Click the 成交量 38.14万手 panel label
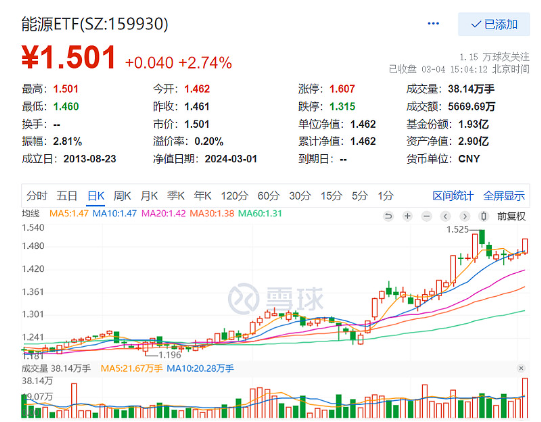Image resolution: width=541 pixels, height=422 pixels. point(56,369)
